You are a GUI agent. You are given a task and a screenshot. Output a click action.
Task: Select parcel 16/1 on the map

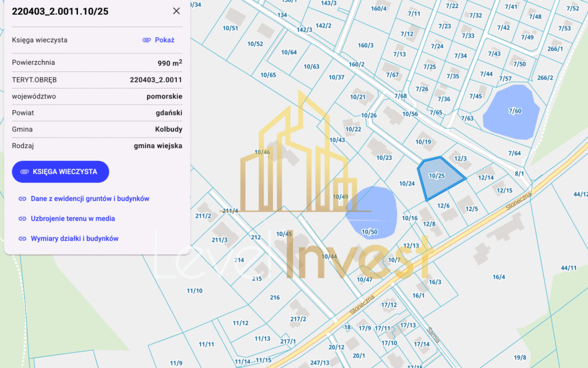coord(419,295)
